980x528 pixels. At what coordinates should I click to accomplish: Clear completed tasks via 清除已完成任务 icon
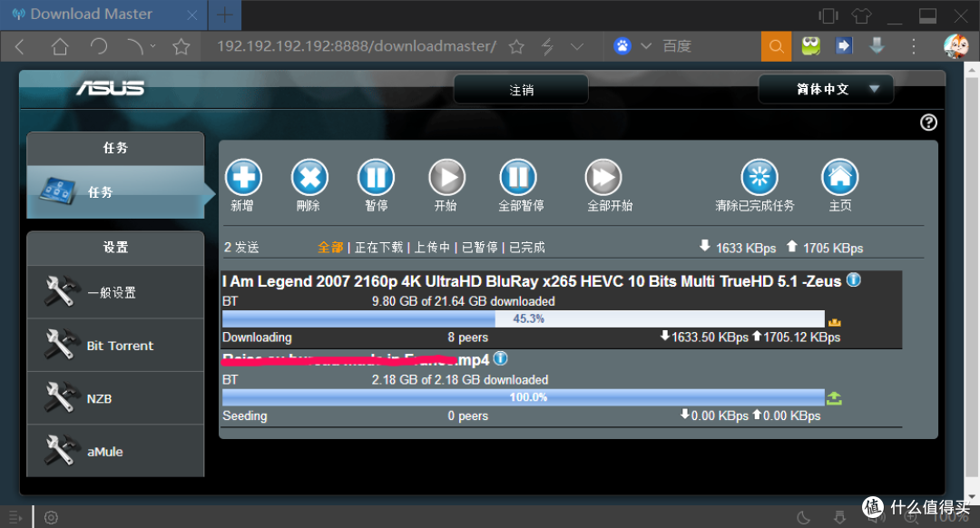[x=759, y=178]
